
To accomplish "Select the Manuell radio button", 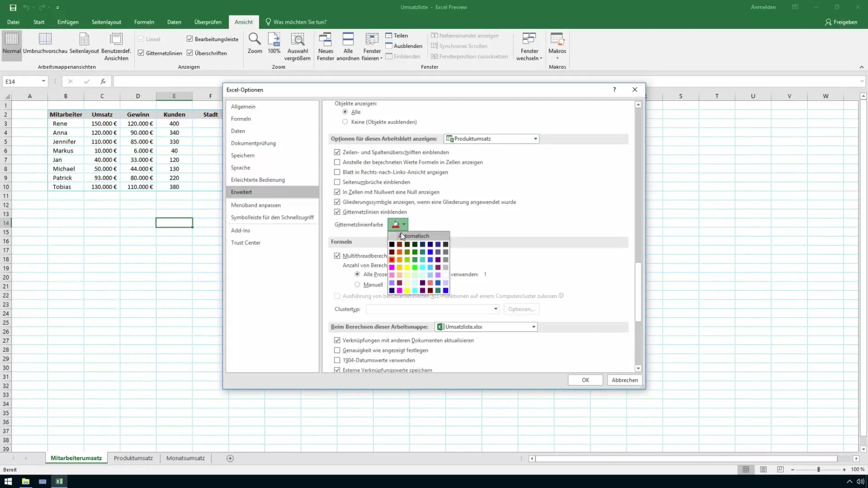I will point(357,285).
